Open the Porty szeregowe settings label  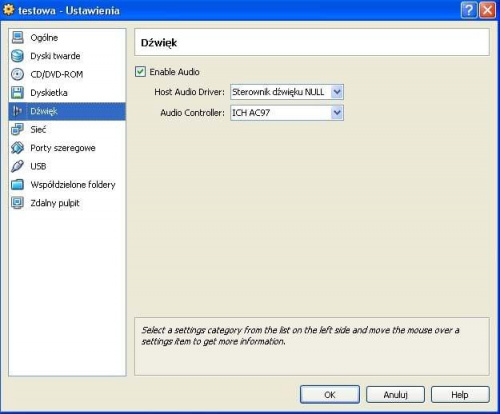pyautogui.click(x=63, y=148)
